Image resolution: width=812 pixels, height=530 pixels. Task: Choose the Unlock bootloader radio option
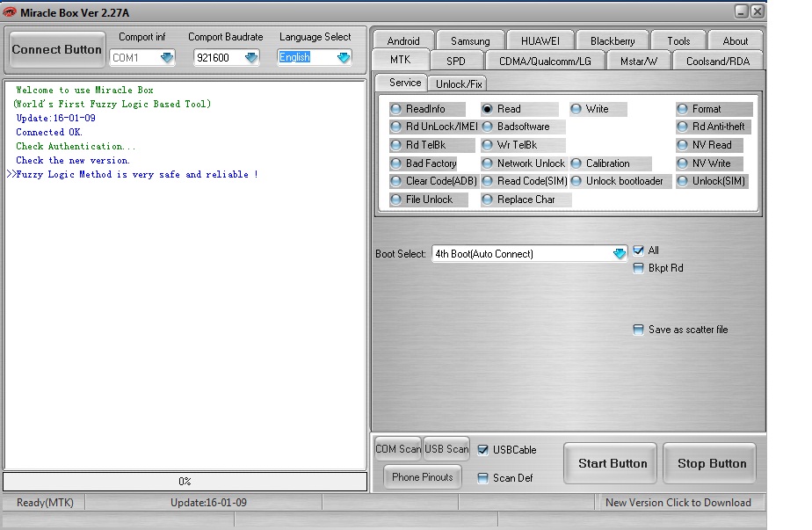[620, 181]
